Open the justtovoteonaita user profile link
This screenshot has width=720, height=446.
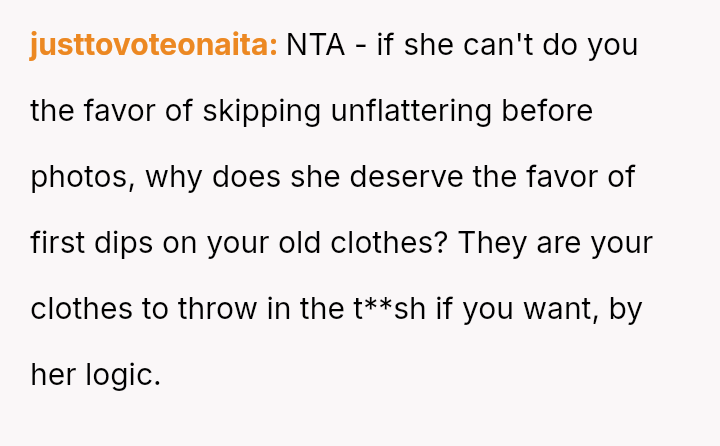(x=153, y=46)
